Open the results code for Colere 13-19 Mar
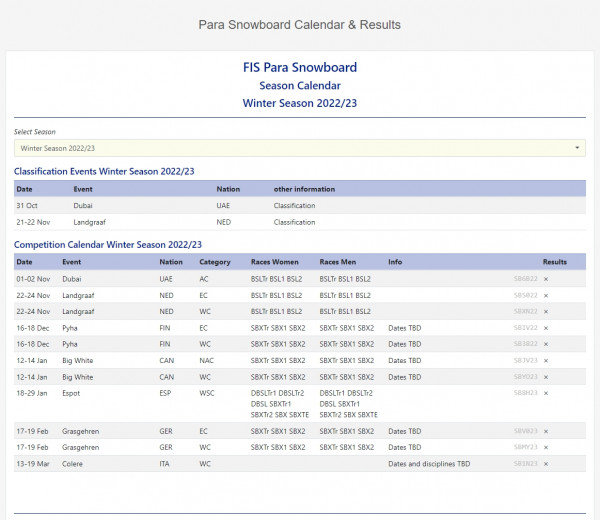 (525, 464)
